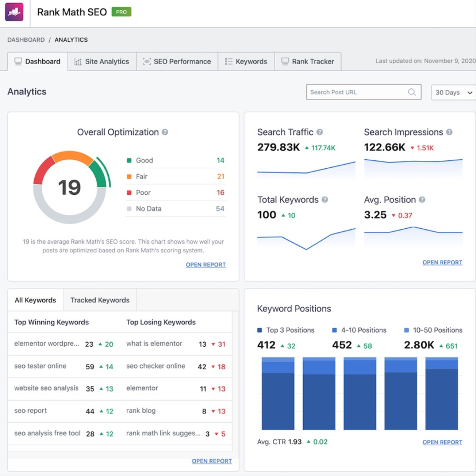The image size is (476, 476).
Task: Click the Fair orange legend square
Action: tap(129, 176)
